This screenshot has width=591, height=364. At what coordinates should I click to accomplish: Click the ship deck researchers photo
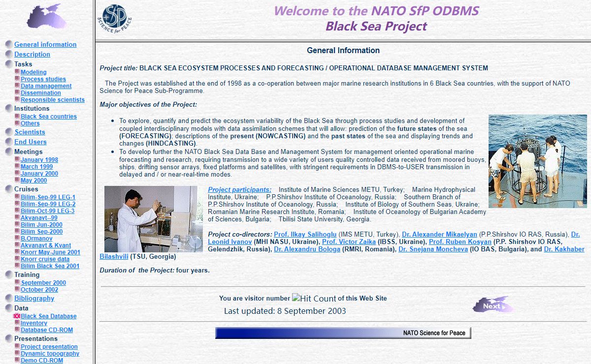[x=538, y=161]
